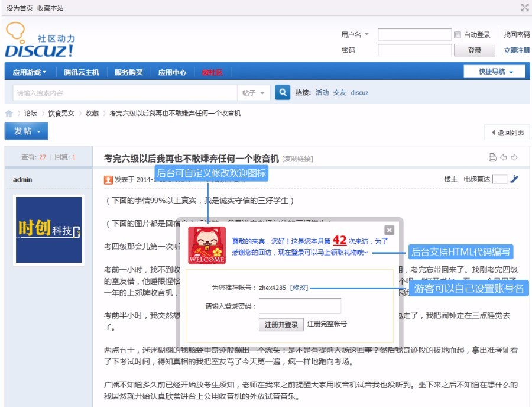Image resolution: width=532 pixels, height=407 pixels.
Task: Click the print icon on the thread toolbar
Action: (x=493, y=156)
